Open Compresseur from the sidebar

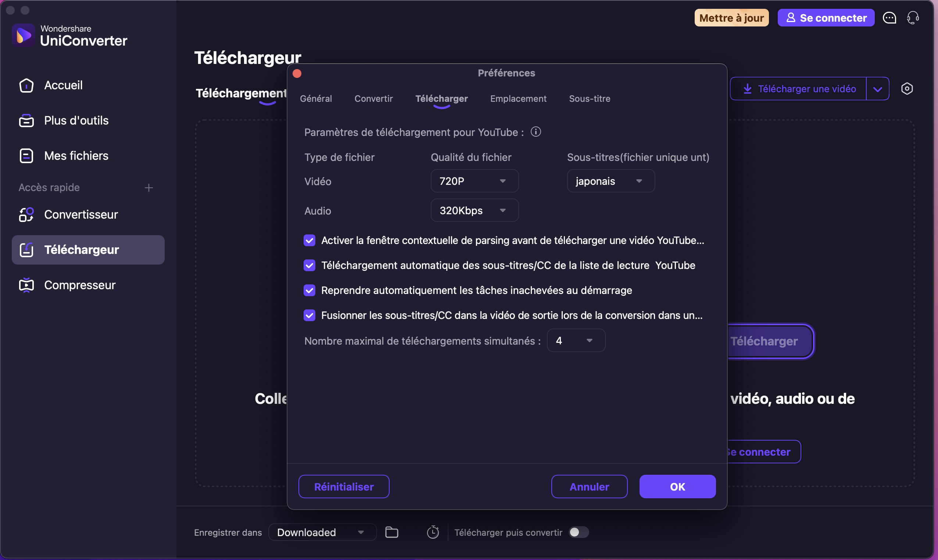tap(79, 285)
